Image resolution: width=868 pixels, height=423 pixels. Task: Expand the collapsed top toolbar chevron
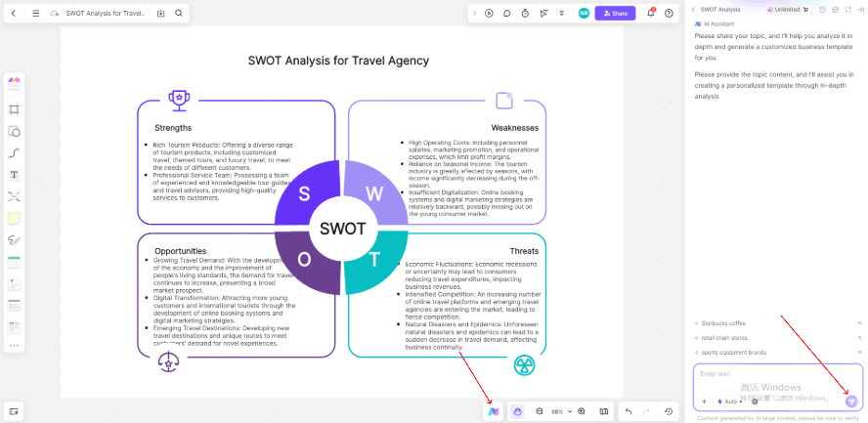coord(474,14)
